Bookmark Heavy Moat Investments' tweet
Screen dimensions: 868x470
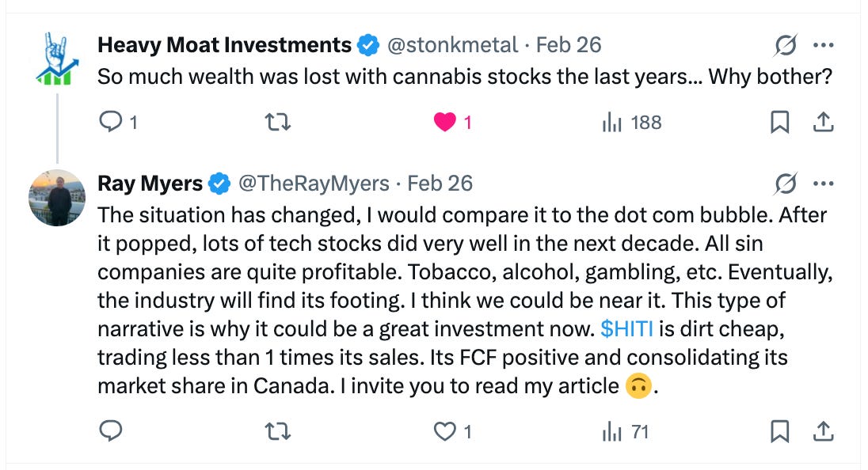point(779,122)
